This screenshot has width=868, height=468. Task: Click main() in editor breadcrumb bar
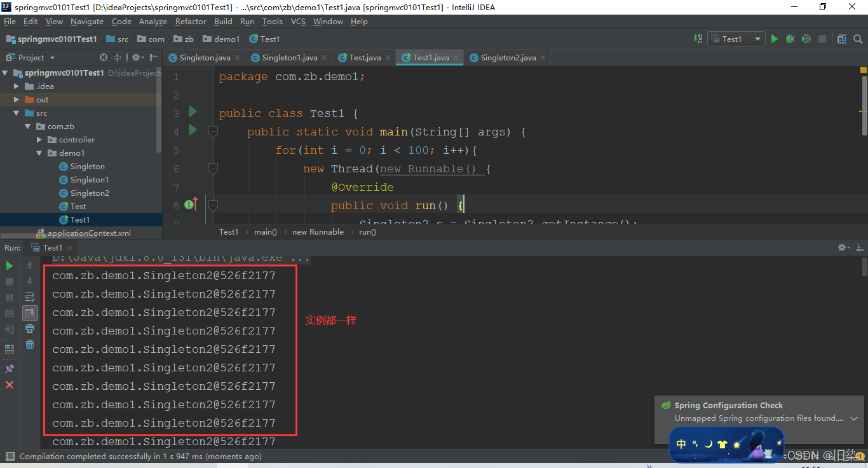[x=266, y=232]
